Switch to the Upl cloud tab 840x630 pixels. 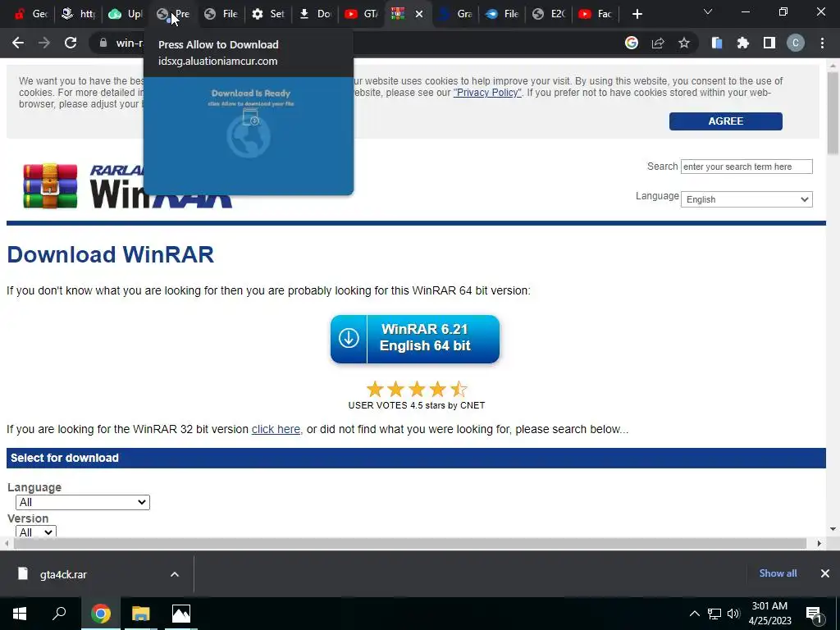click(125, 14)
